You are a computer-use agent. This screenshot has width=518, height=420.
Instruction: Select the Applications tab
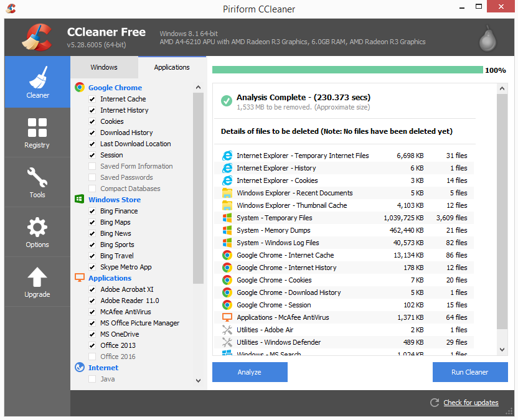tap(172, 67)
